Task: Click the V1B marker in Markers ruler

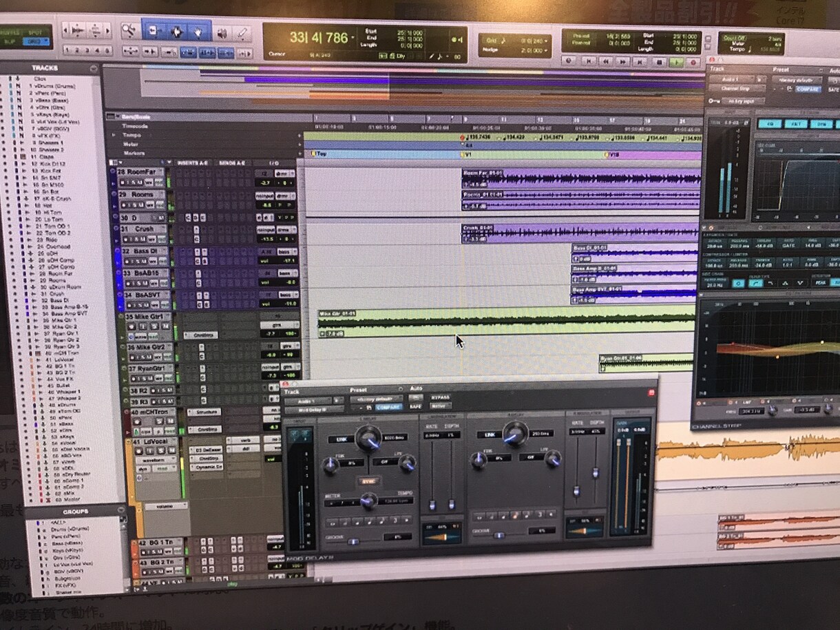Action: click(x=611, y=156)
